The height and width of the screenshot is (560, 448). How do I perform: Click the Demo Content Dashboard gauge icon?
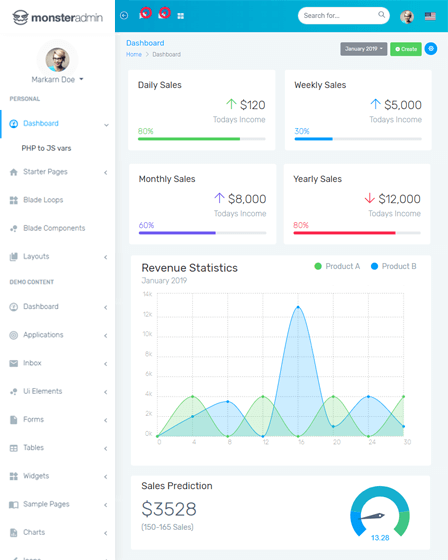coord(14,307)
